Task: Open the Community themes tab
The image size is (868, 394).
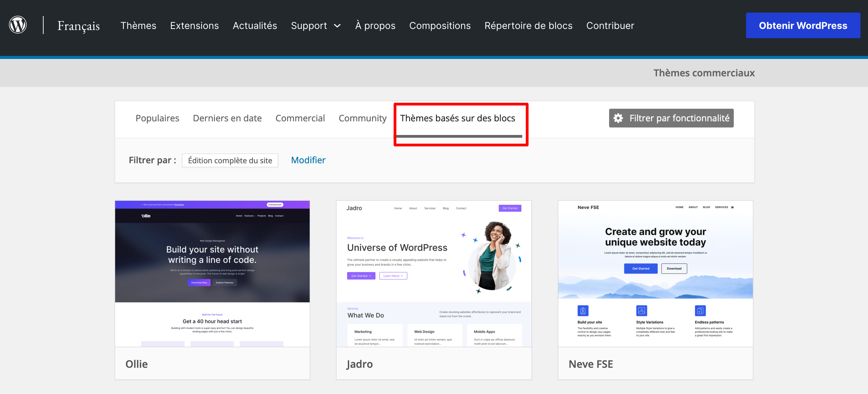Action: (x=362, y=118)
